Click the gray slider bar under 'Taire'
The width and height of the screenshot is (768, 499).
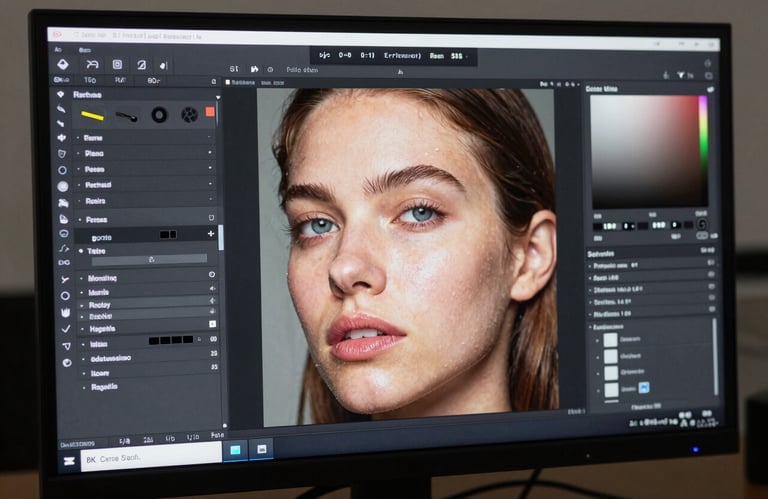click(x=149, y=260)
